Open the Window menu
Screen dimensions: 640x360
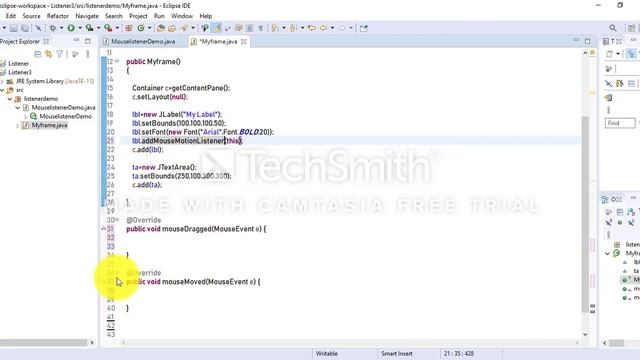click(182, 16)
